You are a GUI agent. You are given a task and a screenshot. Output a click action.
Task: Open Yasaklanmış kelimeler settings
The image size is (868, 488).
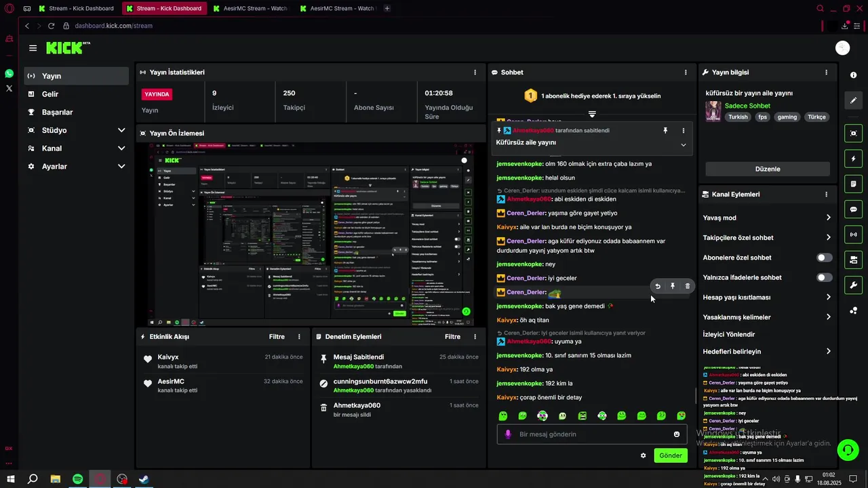click(x=767, y=317)
